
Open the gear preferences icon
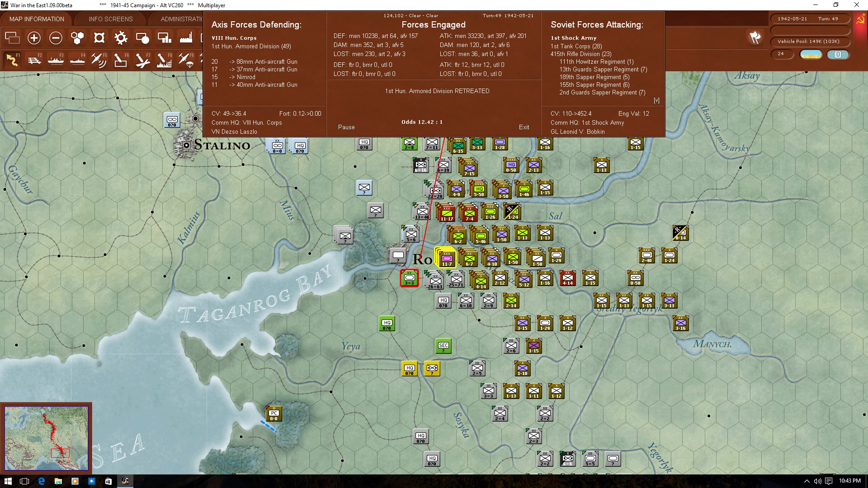coord(121,38)
